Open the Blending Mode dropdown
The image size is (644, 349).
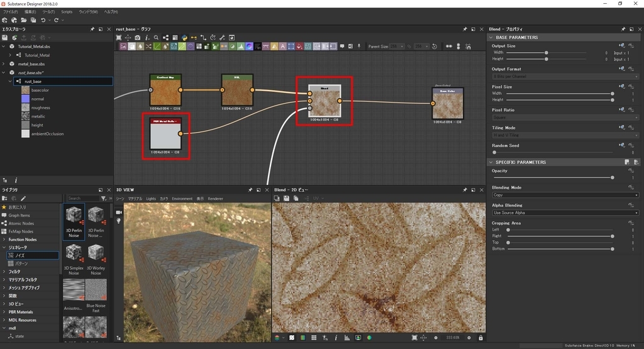click(565, 195)
